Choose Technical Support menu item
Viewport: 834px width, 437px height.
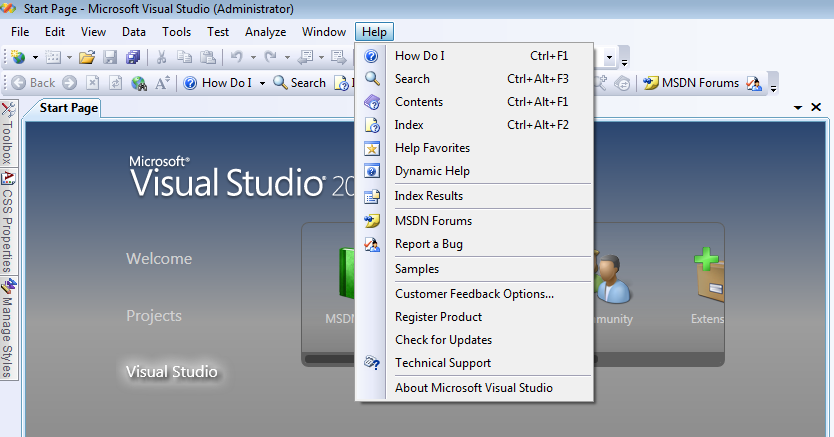[x=474, y=363]
